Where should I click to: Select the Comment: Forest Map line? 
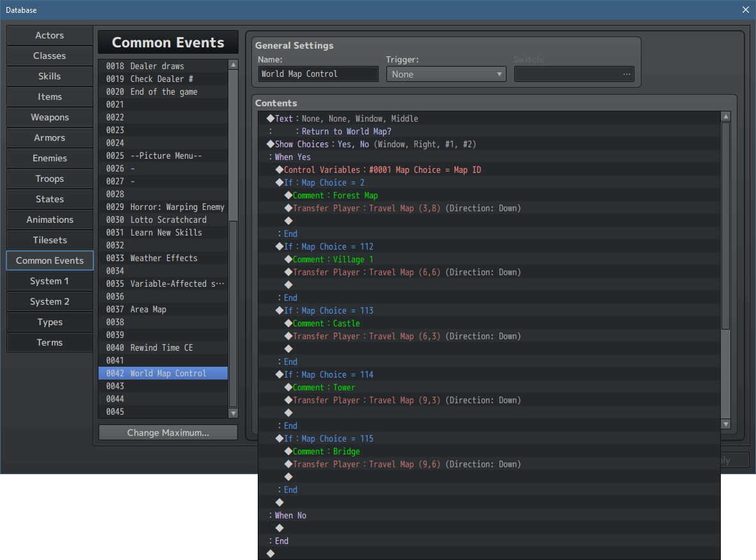pyautogui.click(x=335, y=195)
